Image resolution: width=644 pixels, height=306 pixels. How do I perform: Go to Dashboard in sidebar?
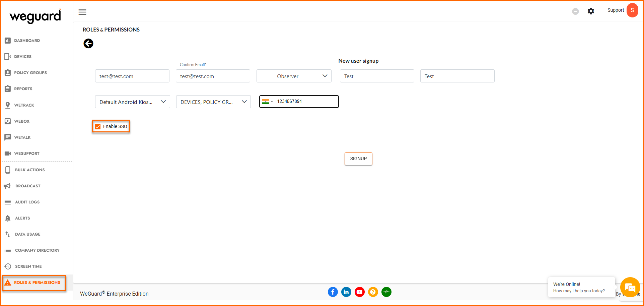[27, 41]
